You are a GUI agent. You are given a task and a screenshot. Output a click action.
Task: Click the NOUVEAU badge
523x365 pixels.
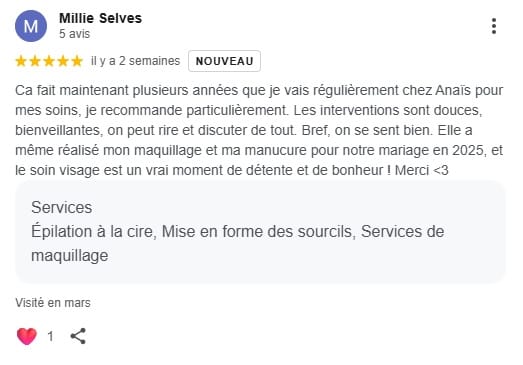pos(224,61)
